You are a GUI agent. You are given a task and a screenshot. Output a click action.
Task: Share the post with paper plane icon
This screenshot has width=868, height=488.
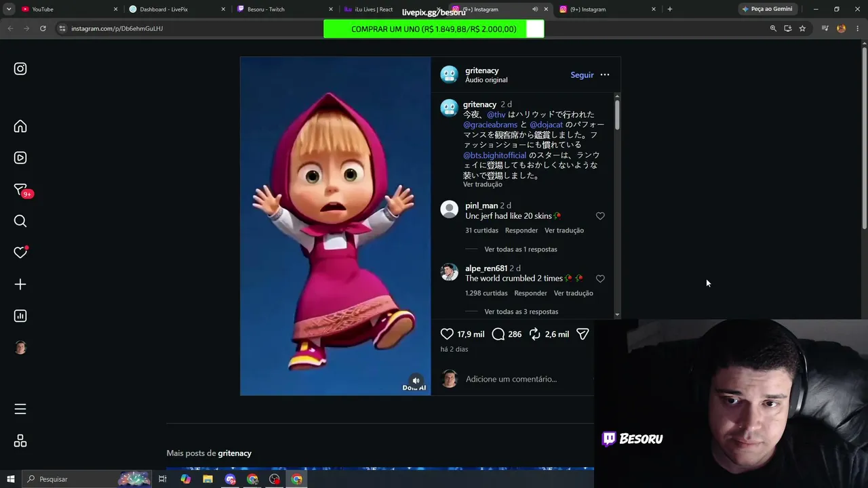pyautogui.click(x=583, y=334)
